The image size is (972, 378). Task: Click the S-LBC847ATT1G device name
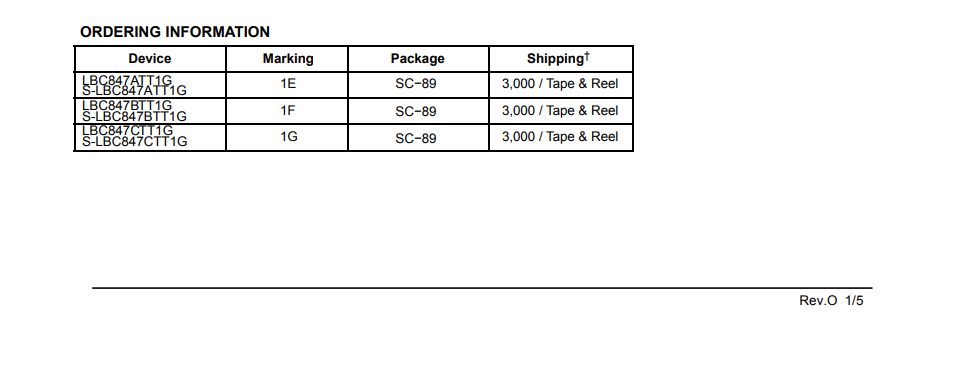coord(135,90)
